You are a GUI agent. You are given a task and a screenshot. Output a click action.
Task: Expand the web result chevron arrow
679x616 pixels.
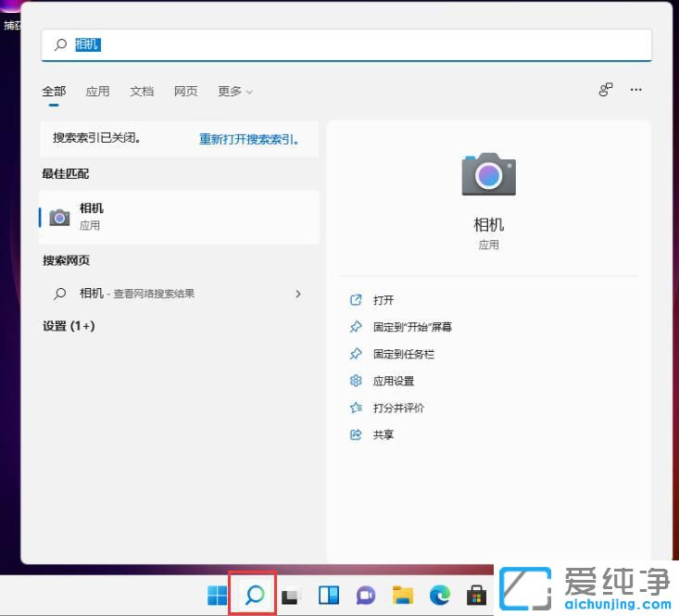[x=298, y=294]
